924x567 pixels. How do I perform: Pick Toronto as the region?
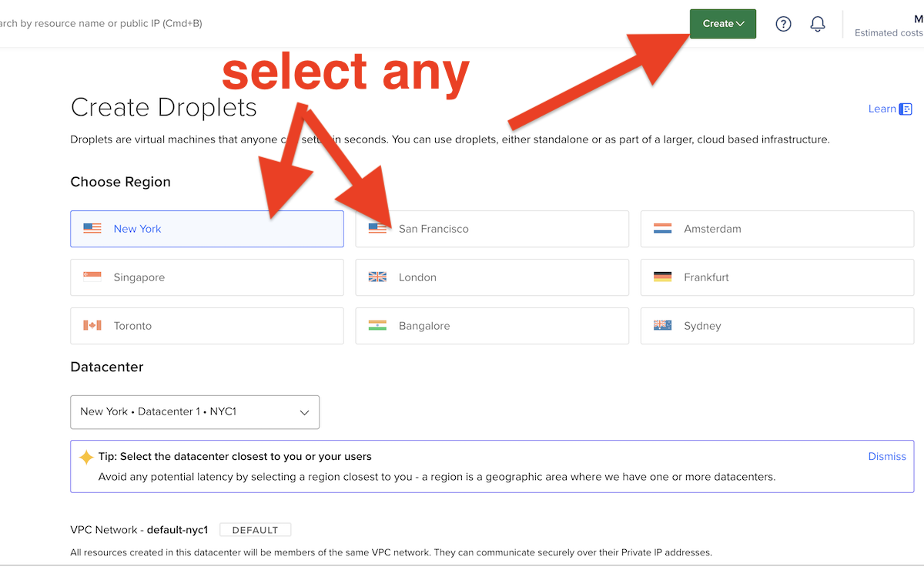pyautogui.click(x=206, y=326)
